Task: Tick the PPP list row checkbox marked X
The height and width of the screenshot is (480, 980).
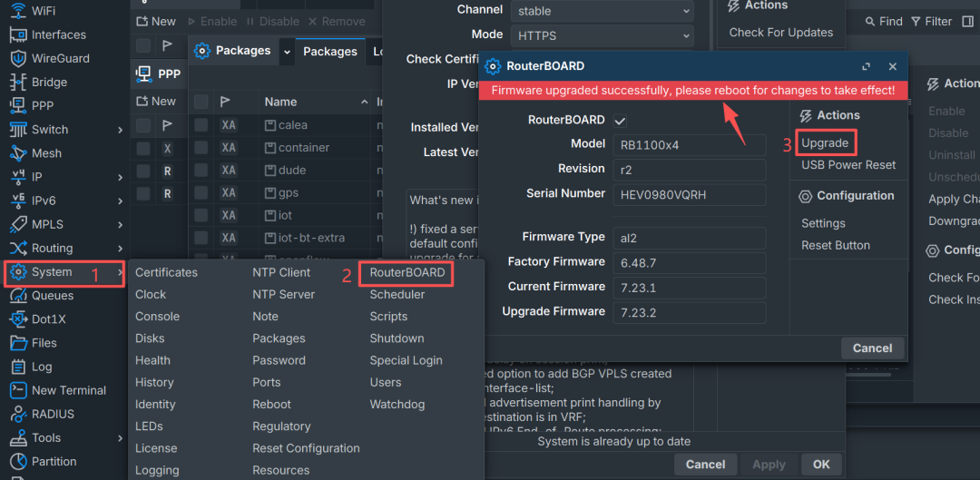Action: 143,148
